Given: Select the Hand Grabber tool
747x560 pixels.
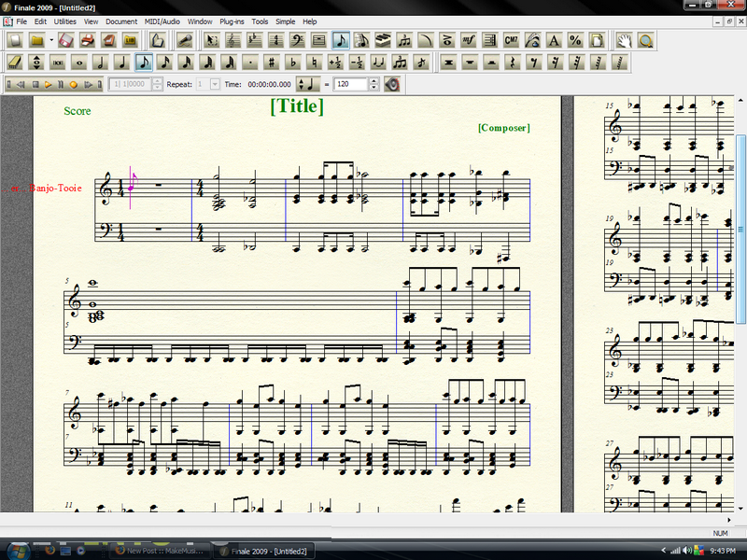Looking at the screenshot, I should click(x=624, y=40).
